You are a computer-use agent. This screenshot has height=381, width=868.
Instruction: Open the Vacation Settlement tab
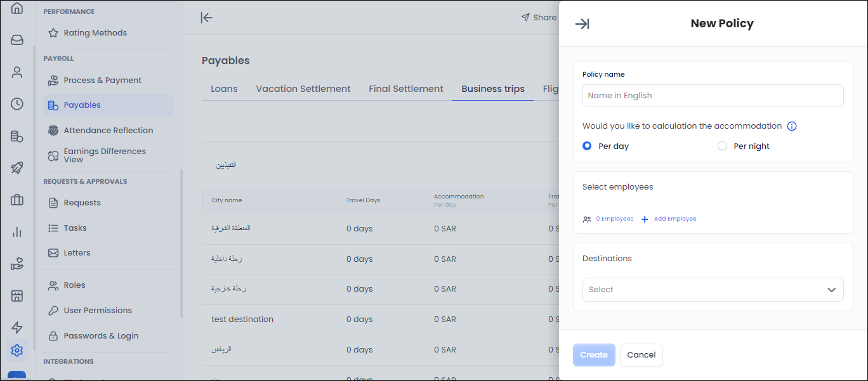coord(303,89)
